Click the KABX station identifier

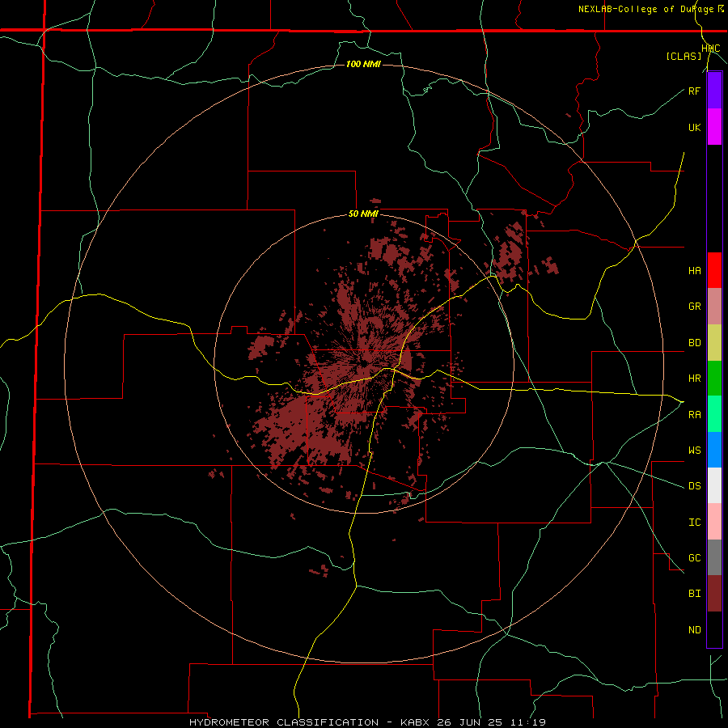pyautogui.click(x=415, y=722)
